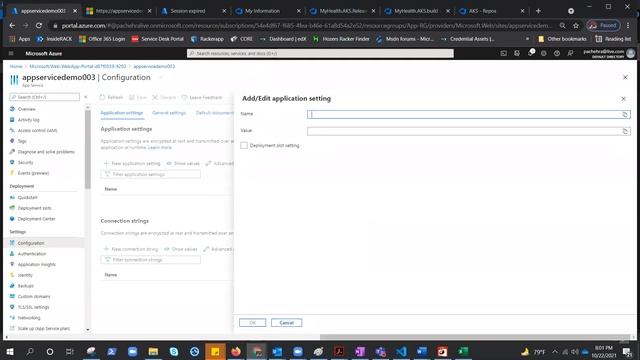
Task: Open the Overview page in the sidebar
Action: [27, 109]
